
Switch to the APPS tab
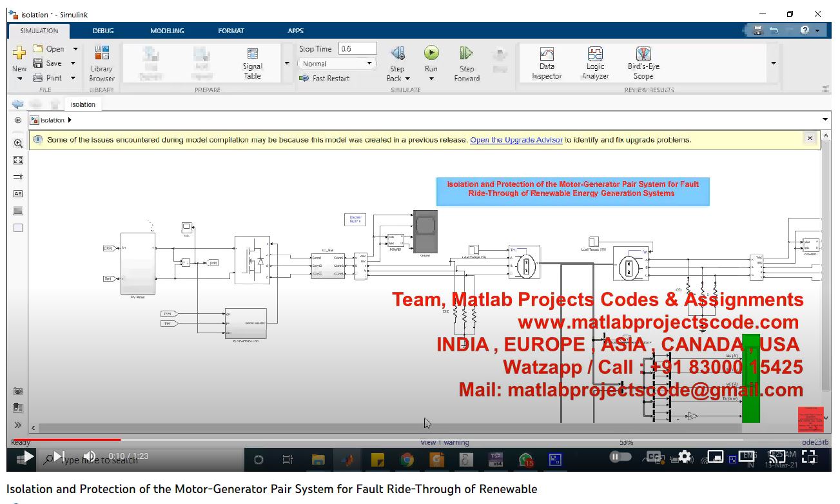click(x=295, y=30)
